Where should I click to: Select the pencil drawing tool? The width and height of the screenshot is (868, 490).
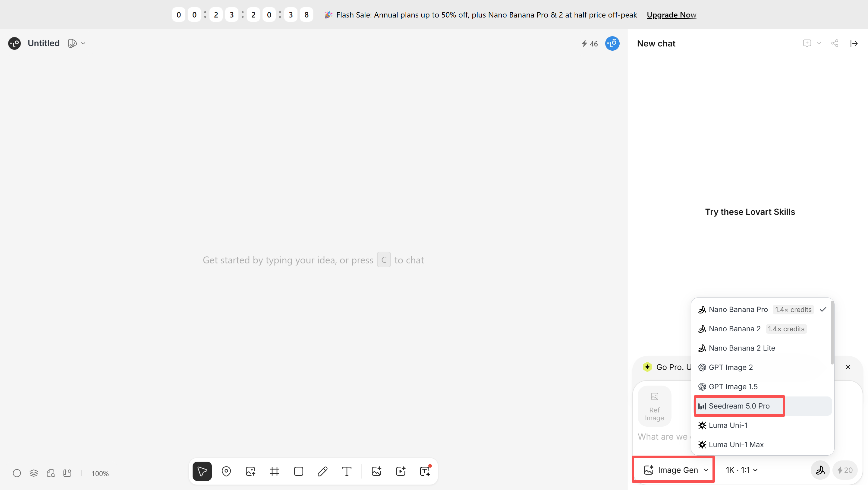tap(322, 471)
